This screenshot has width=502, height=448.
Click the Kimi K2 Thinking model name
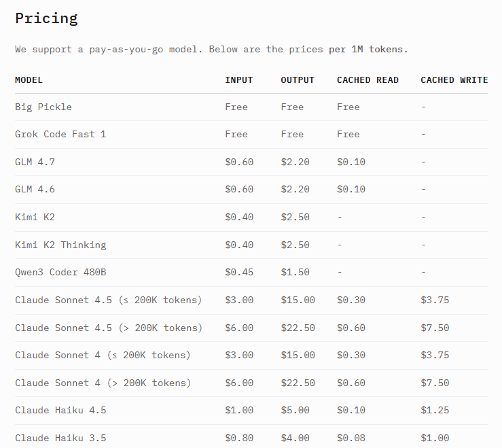pyautogui.click(x=60, y=245)
